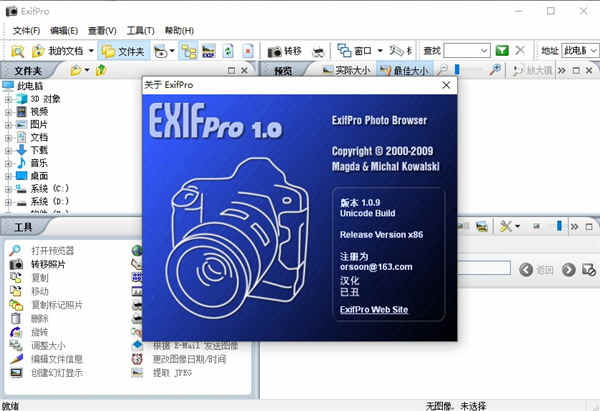Select 此电脑 in folder tree
The image size is (600, 411).
point(30,86)
